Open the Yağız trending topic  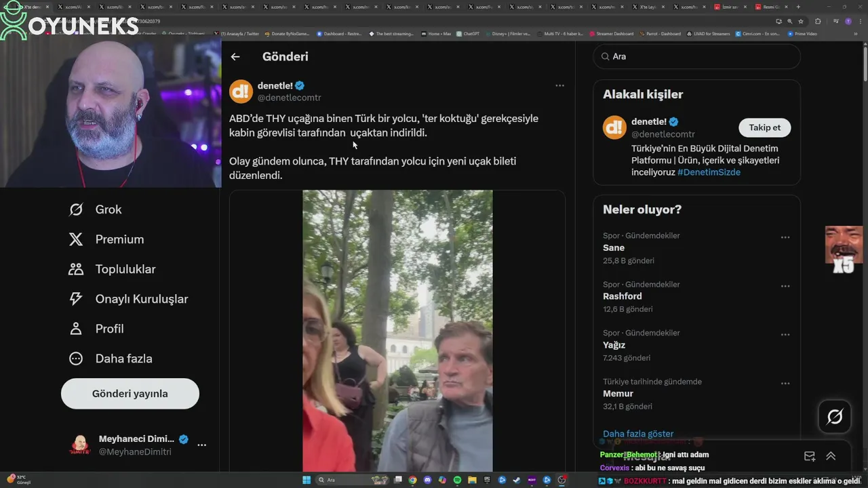pos(697,345)
